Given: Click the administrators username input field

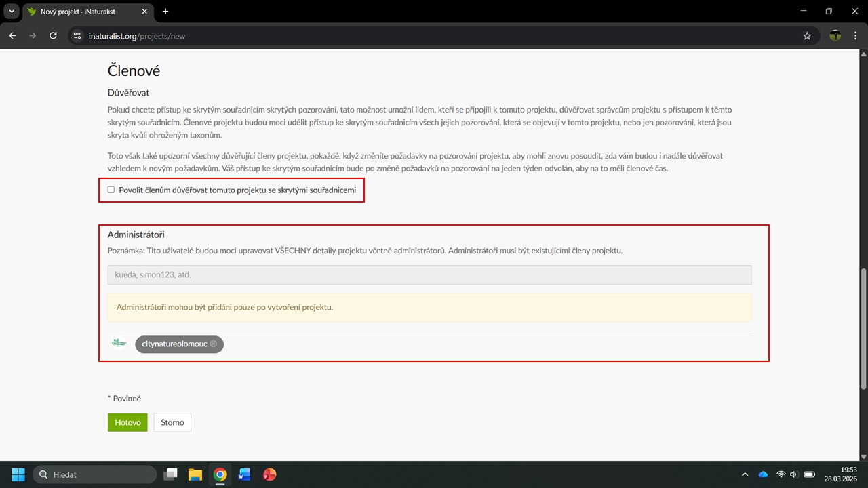Looking at the screenshot, I should 429,274.
